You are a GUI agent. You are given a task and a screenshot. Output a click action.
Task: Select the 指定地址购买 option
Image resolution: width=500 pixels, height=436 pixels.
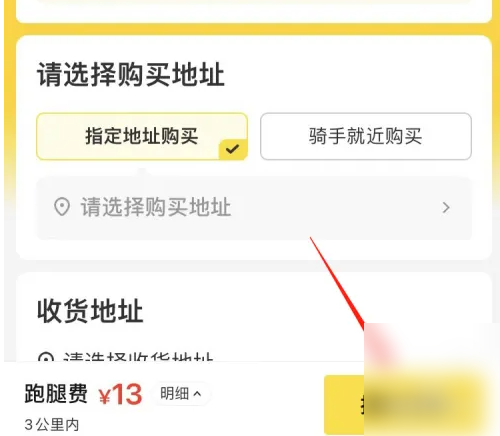click(x=142, y=136)
